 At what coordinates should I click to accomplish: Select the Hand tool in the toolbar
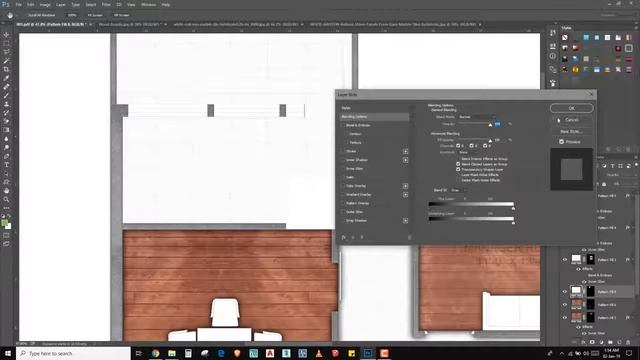pyautogui.click(x=6, y=191)
